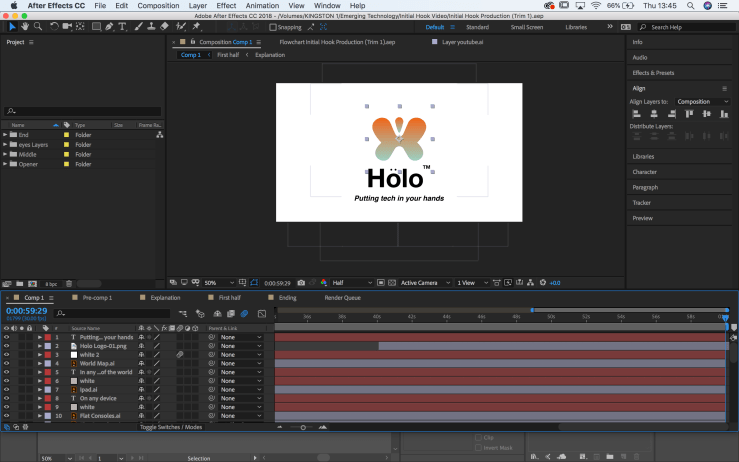Click the Draft 3D icon in timeline
Viewport: 739px width, 462px height.
click(x=200, y=314)
